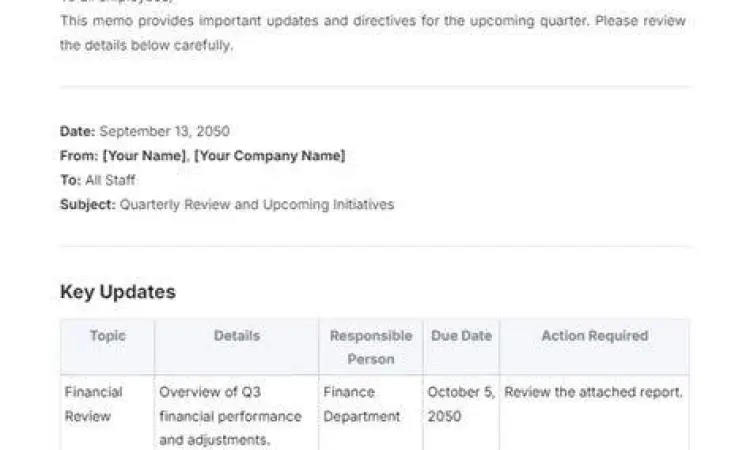Click the Details column header
The height and width of the screenshot is (450, 750).
point(236,336)
